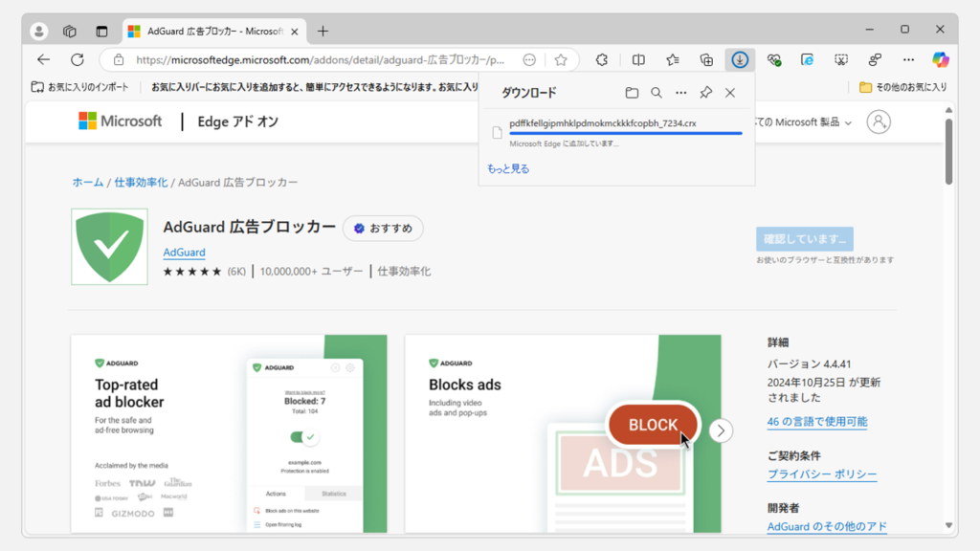Click the download progress bar for crx file
The width and height of the screenshot is (980, 551).
click(x=625, y=133)
